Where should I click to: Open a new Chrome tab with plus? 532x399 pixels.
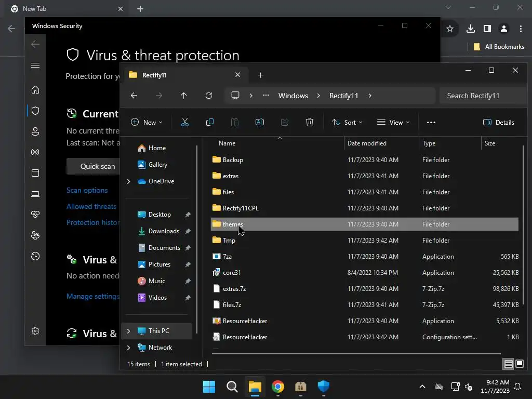(x=140, y=9)
